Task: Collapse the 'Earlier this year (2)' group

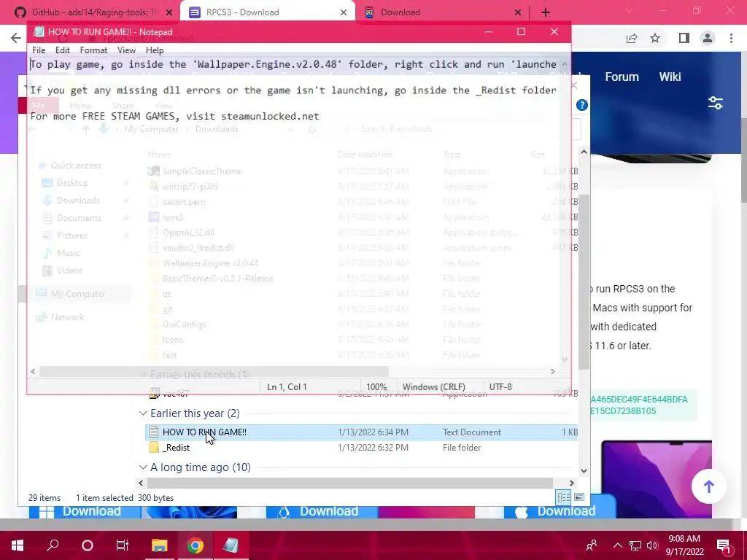Action: (x=143, y=413)
